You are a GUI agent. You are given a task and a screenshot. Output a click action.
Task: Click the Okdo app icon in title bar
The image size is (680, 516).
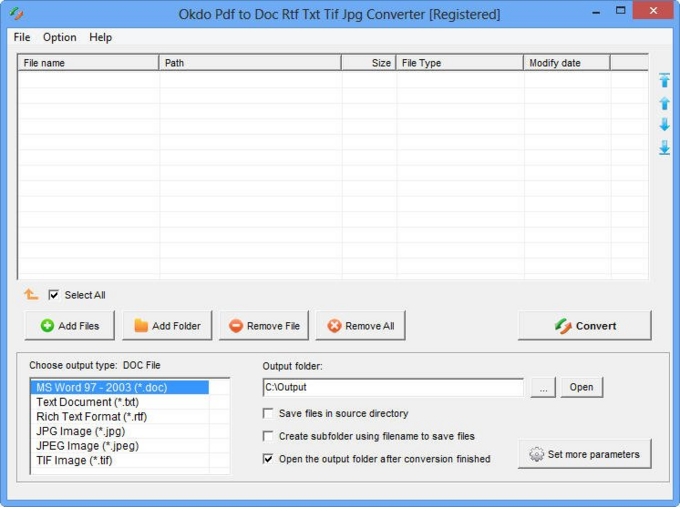point(16,14)
